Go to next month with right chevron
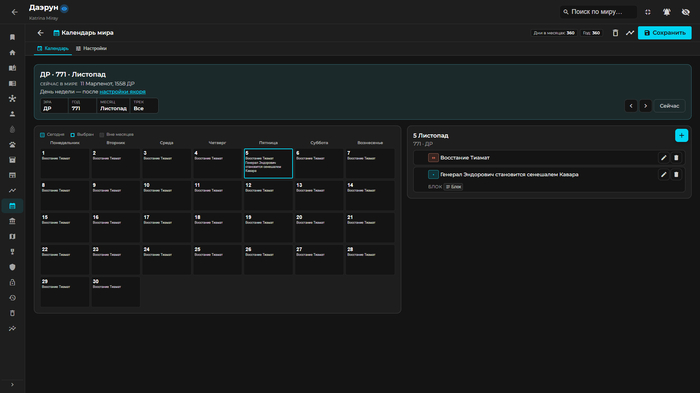The height and width of the screenshot is (393, 700). tap(645, 106)
